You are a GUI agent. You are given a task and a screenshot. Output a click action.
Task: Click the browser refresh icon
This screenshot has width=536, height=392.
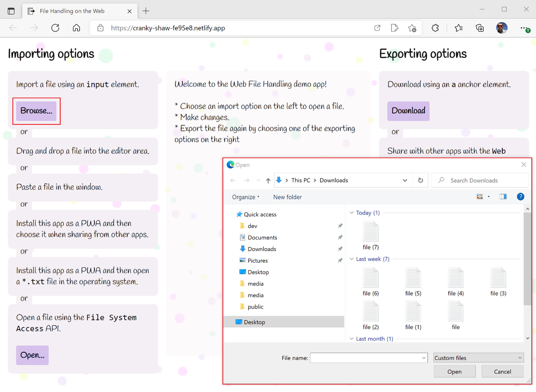tap(55, 28)
